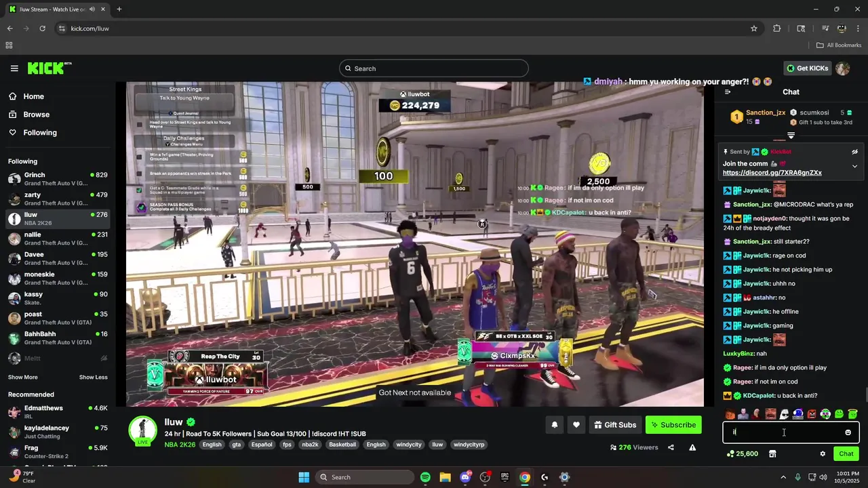
Task: Subscribe to the lluw channel
Action: (673, 425)
